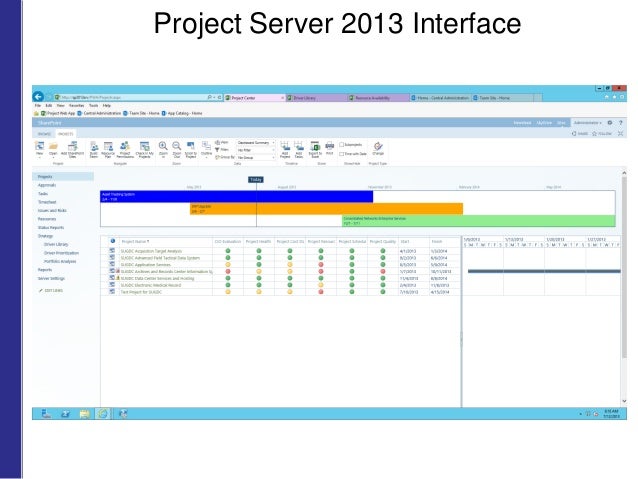Open Timesheet in left navigation
Image resolution: width=638 pixels, height=479 pixels.
coord(47,202)
